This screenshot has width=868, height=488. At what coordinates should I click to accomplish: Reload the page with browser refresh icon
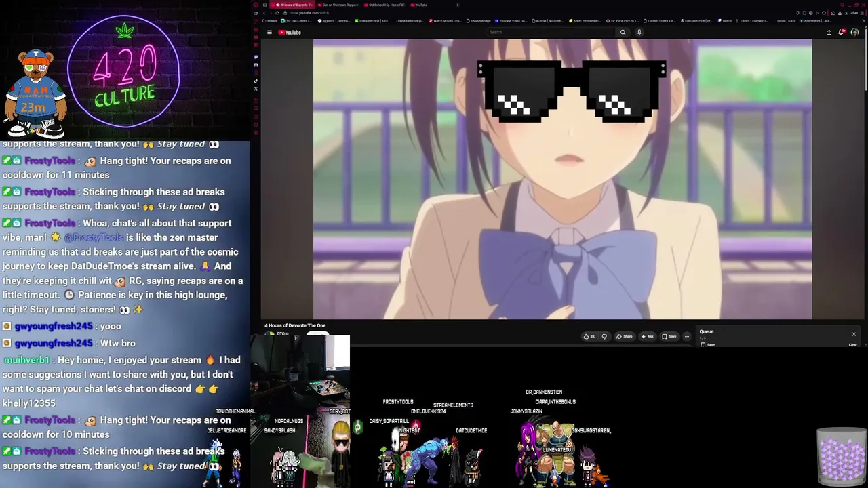point(277,13)
